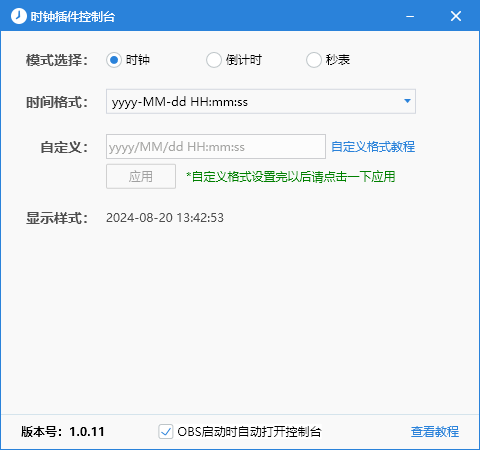Click the 模式选择 label
The image size is (480, 450).
(x=57, y=60)
